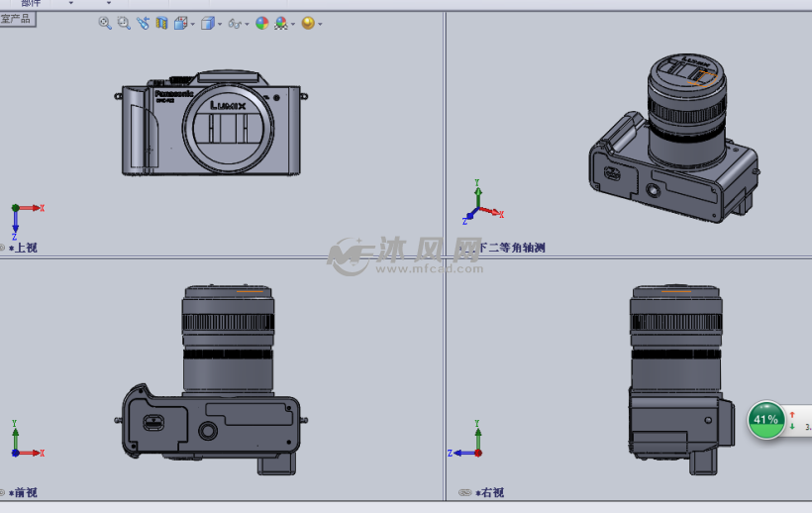The image size is (812, 513).
Task: Click the Display Style cube icon
Action: [x=208, y=24]
